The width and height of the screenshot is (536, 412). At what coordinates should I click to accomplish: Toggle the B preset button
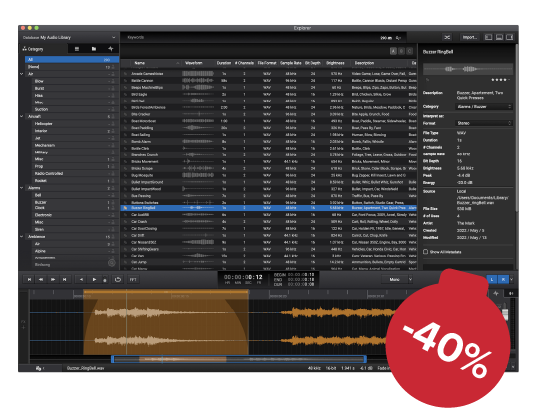point(401,51)
